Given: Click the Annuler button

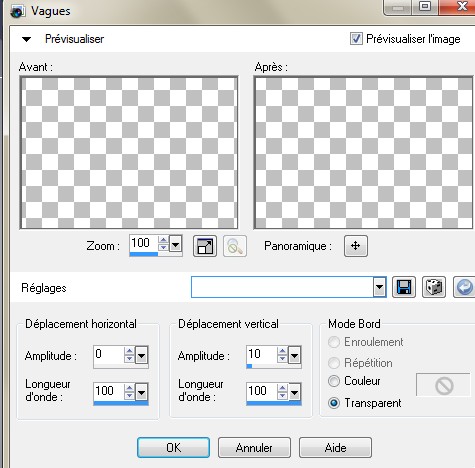Looking at the screenshot, I should pos(254,448).
